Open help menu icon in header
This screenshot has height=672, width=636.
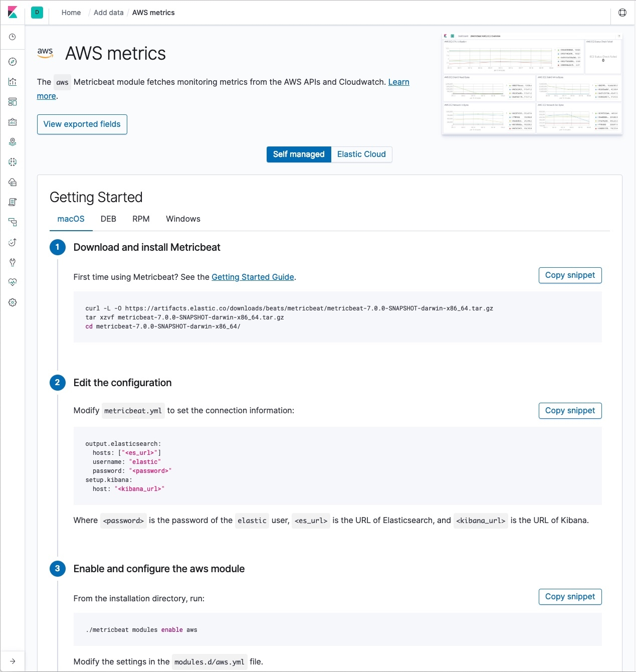pyautogui.click(x=622, y=13)
